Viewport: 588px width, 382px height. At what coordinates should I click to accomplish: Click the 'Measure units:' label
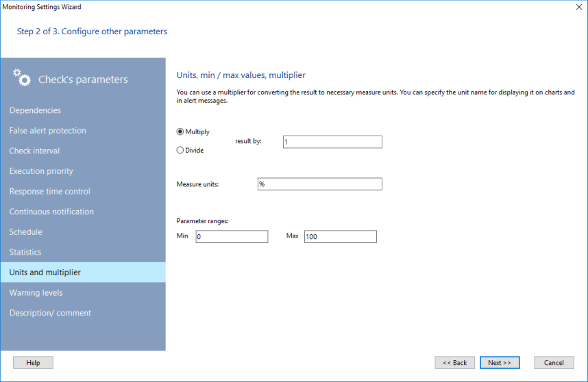(197, 184)
